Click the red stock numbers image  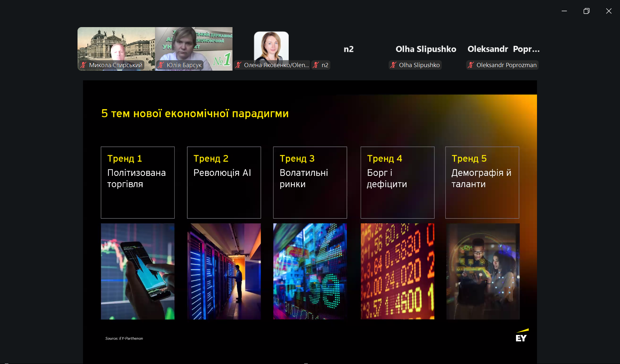pyautogui.click(x=397, y=271)
